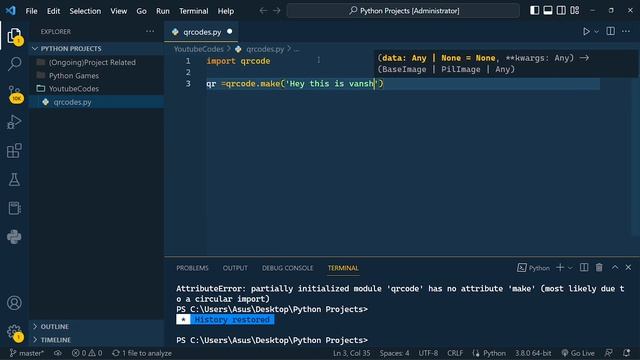This screenshot has width=640, height=360.
Task: Click the cloud icon next to master
Action: pyautogui.click(x=58, y=353)
